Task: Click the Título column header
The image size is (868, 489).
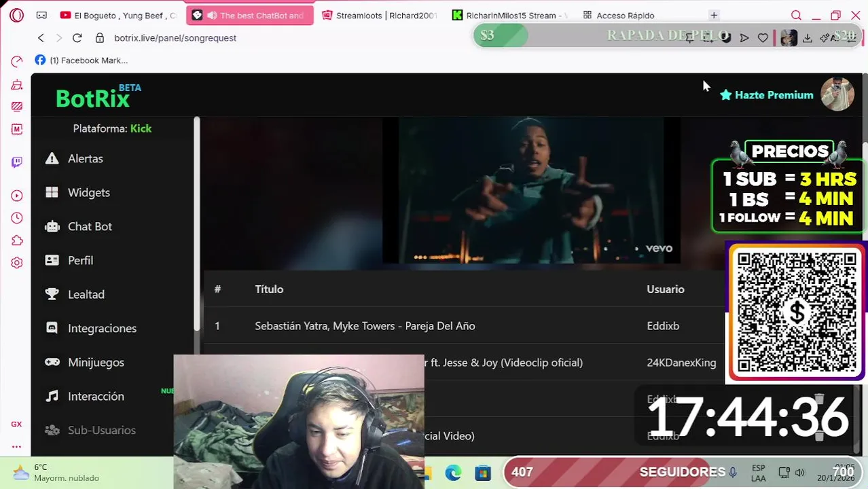Action: 269,289
